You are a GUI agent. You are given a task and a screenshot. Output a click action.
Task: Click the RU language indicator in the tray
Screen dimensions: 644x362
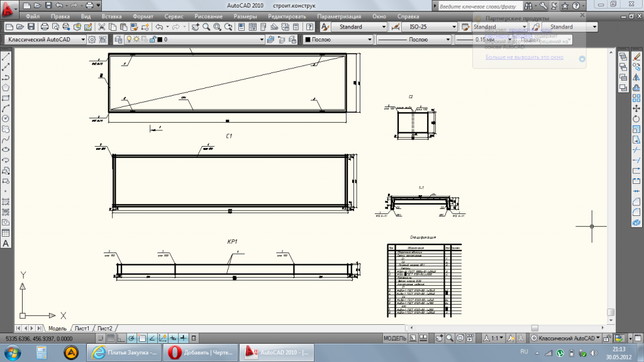pyautogui.click(x=524, y=352)
